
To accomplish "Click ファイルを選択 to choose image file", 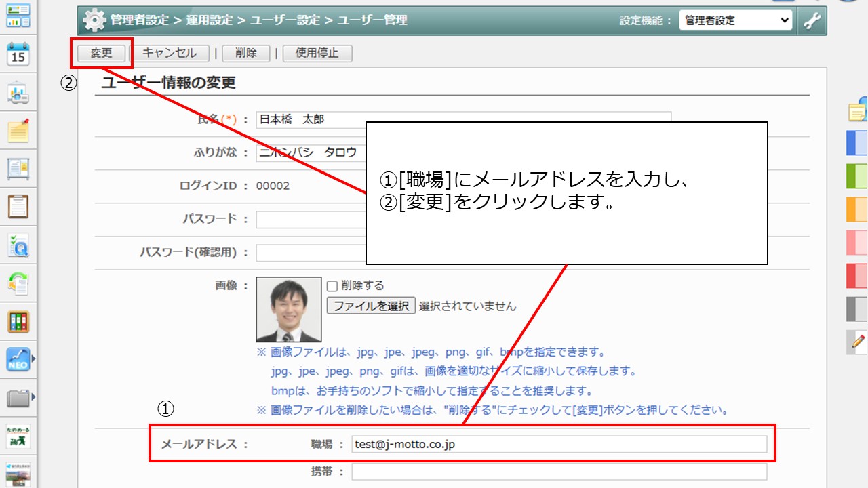I will (x=371, y=306).
